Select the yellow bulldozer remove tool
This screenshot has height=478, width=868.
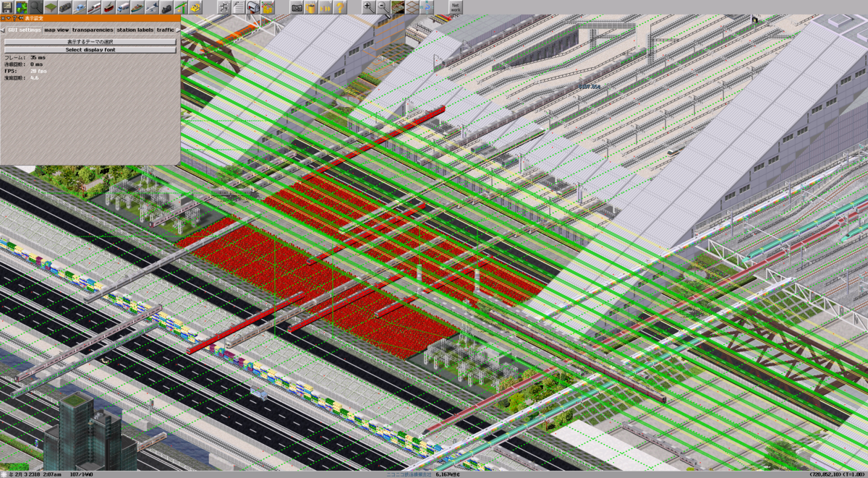click(x=195, y=7)
